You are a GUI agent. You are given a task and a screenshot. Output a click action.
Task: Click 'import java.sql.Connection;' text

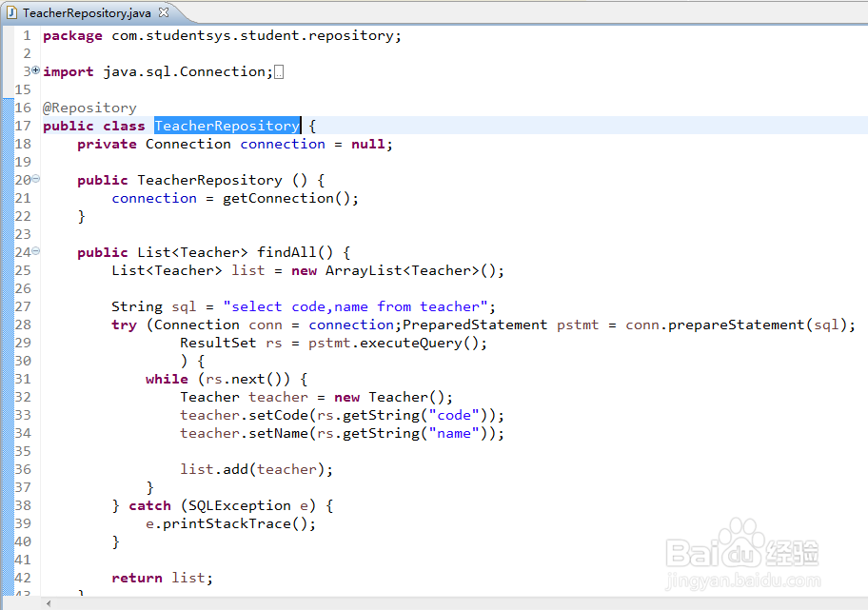(x=158, y=72)
